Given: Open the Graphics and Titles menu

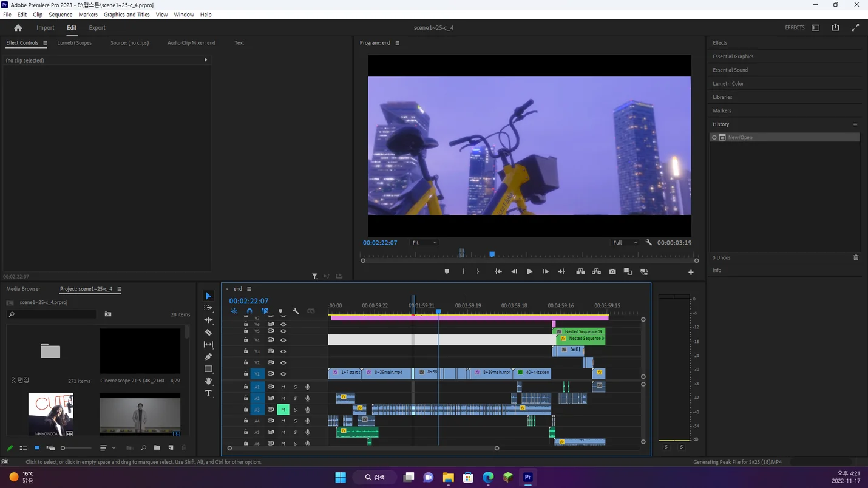Looking at the screenshot, I should pyautogui.click(x=127, y=15).
